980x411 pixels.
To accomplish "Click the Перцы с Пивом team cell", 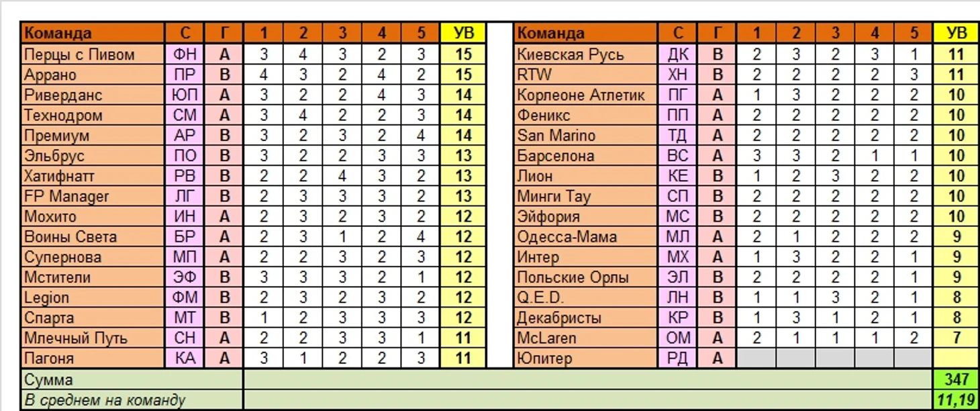I will [93, 54].
